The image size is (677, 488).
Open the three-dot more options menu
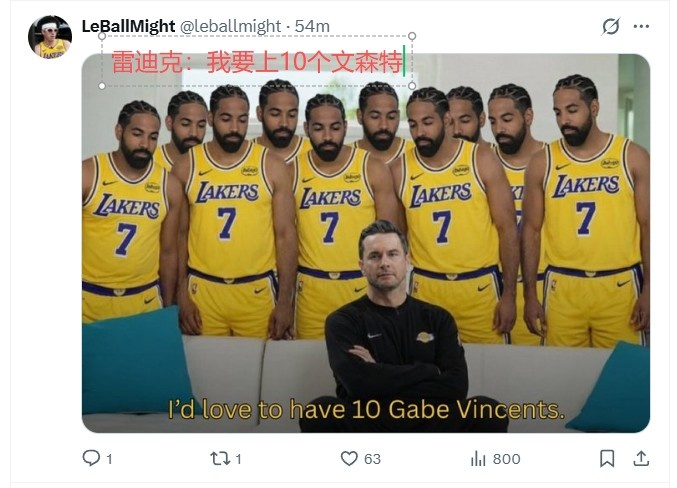[641, 27]
